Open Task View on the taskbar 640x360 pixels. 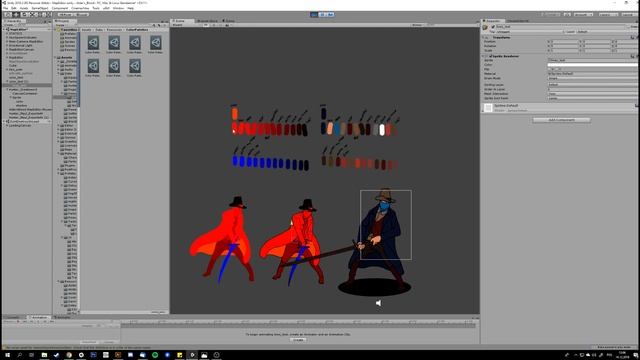[x=31, y=355]
